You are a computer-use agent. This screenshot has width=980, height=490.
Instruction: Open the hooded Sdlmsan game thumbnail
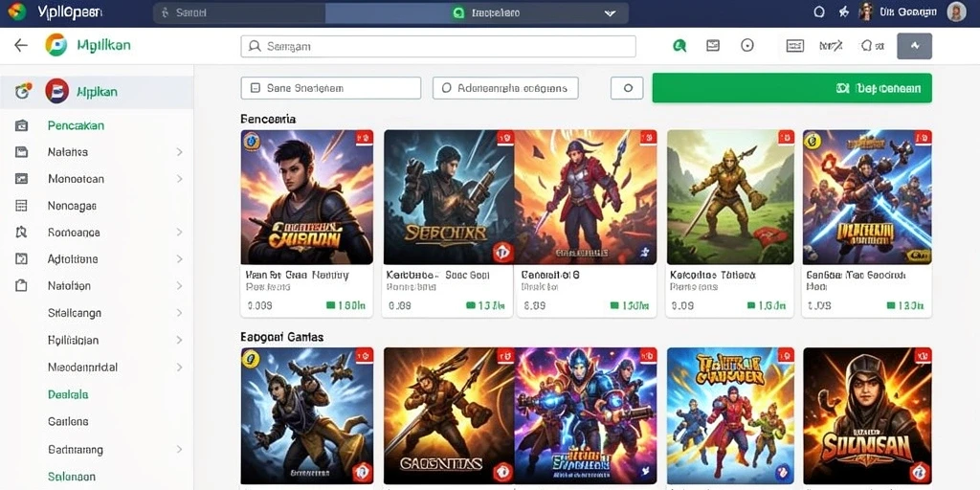pos(867,416)
